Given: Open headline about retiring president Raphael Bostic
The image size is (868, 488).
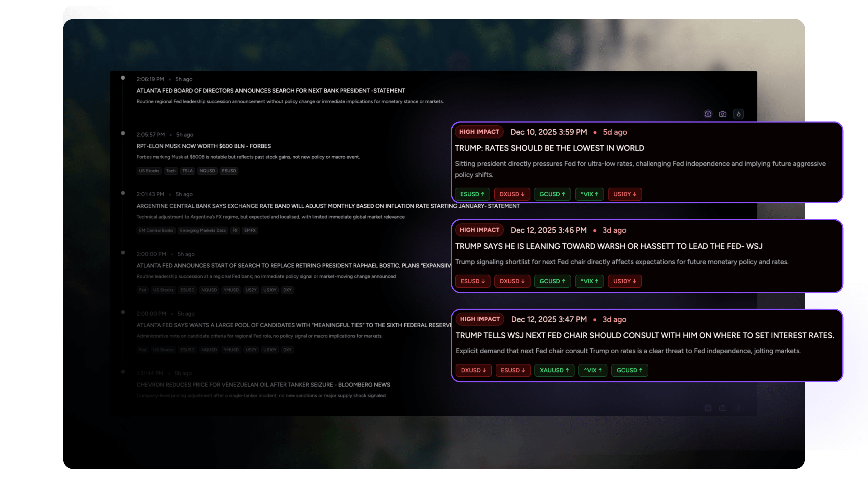Looking at the screenshot, I should pyautogui.click(x=294, y=266).
